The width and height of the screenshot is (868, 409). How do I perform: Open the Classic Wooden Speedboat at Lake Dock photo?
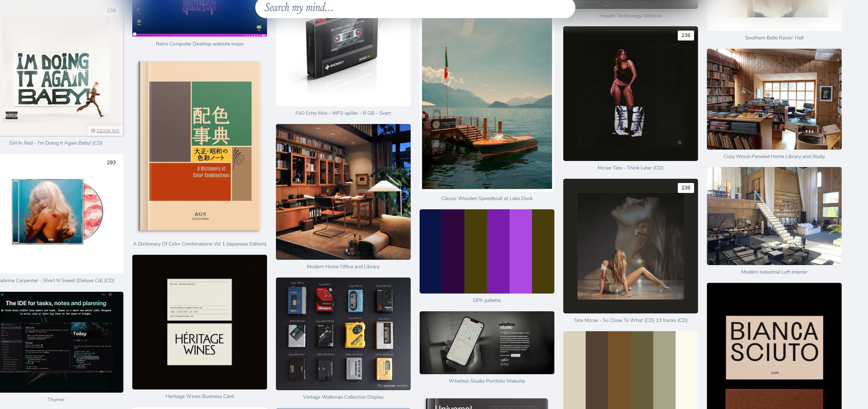click(x=487, y=103)
